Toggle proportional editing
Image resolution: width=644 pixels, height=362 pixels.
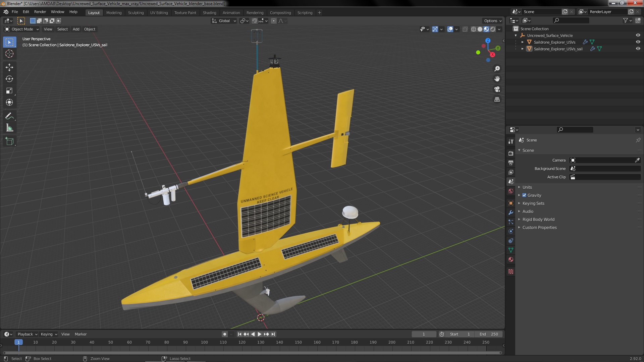pos(274,21)
